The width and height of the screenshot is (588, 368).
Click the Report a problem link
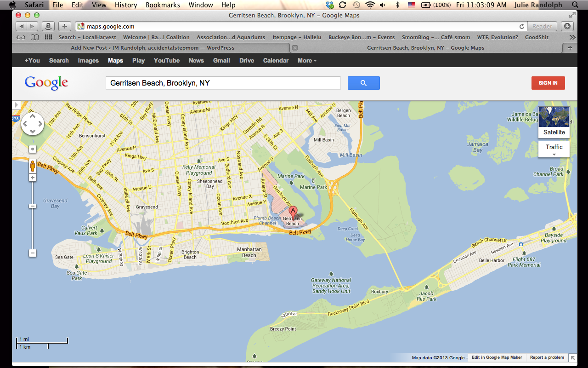coord(547,357)
